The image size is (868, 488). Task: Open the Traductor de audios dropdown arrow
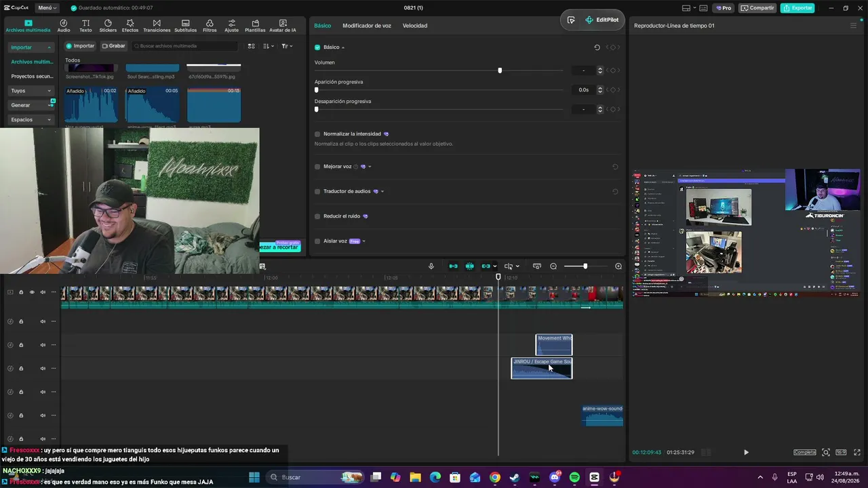pos(382,191)
